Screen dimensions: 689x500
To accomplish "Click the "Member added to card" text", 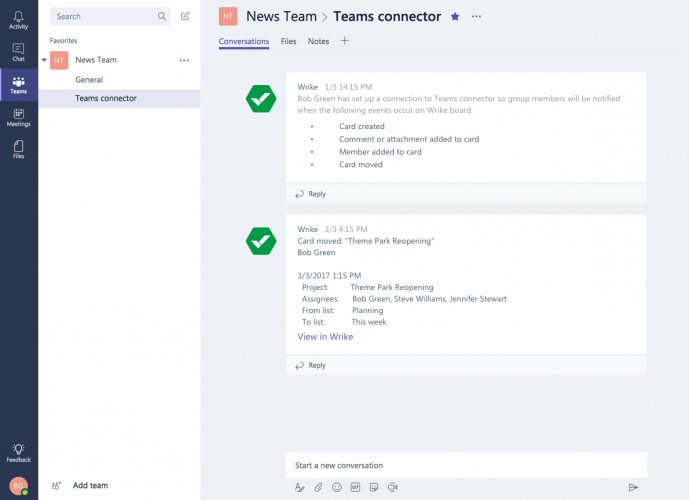I will coord(380,152).
